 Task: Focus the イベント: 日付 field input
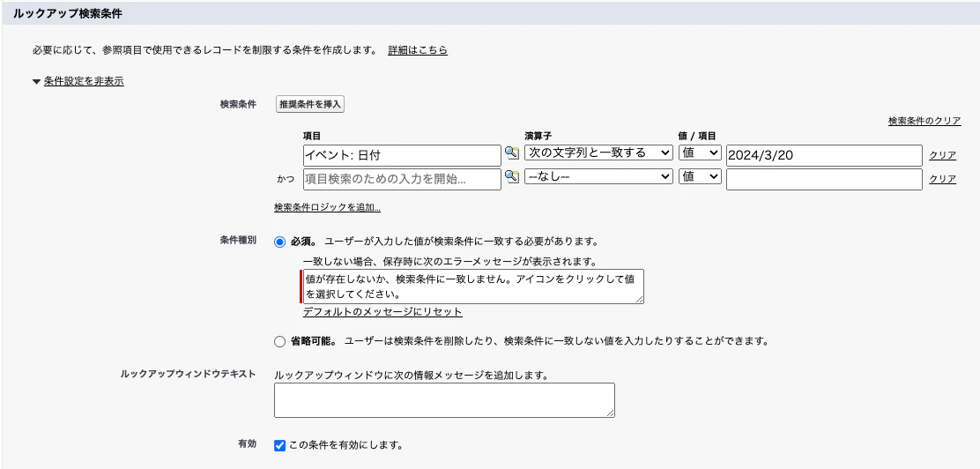point(402,155)
